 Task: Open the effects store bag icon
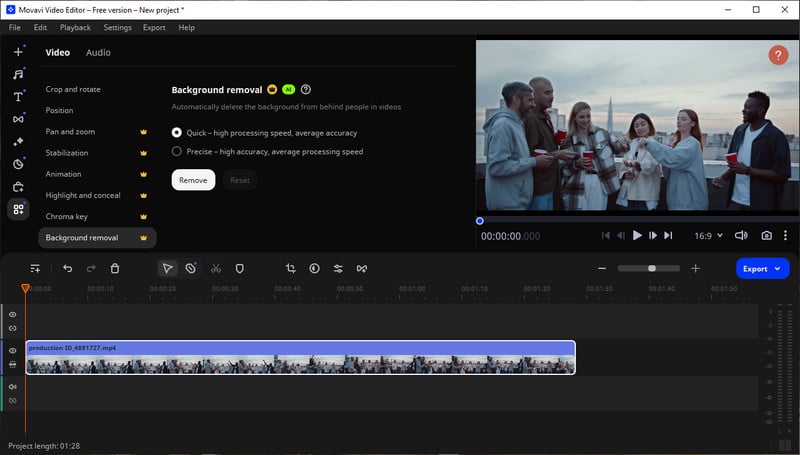[18, 187]
